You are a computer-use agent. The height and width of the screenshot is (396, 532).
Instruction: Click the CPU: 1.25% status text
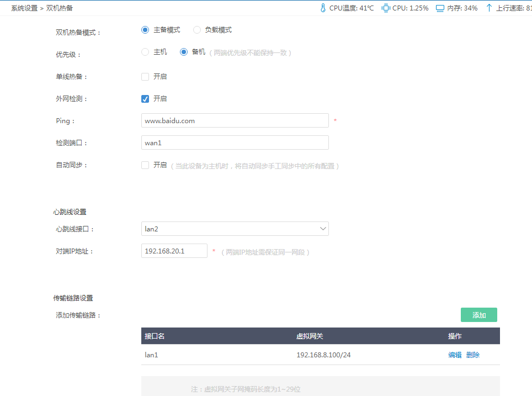click(x=410, y=8)
